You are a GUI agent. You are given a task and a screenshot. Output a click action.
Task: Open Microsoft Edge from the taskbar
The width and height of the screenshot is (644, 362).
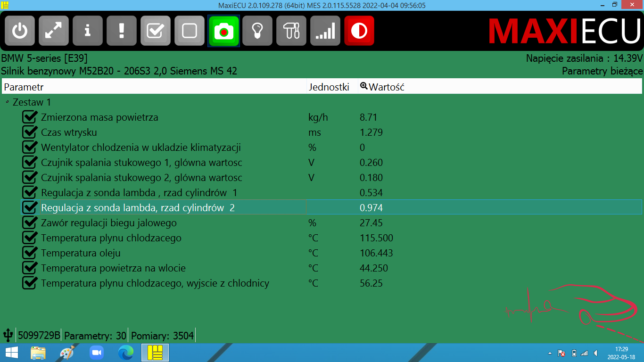[x=126, y=353]
